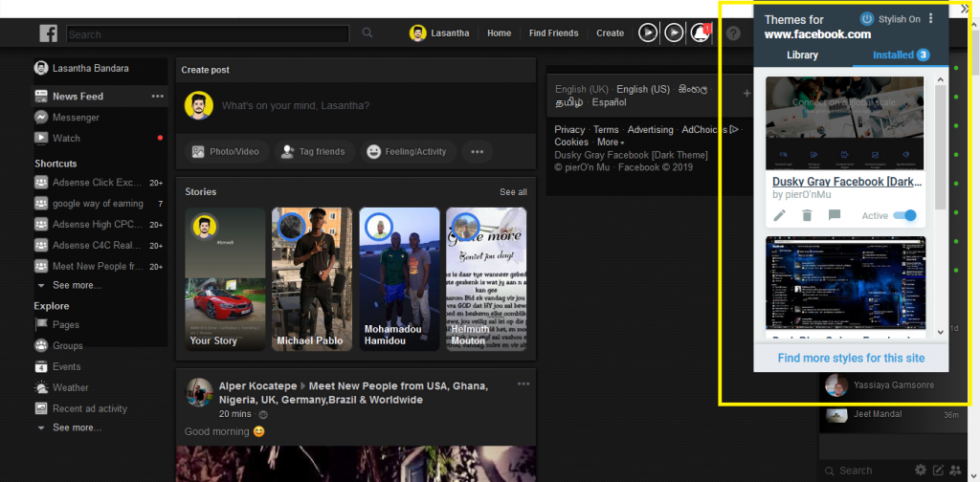
Task: Open Find Friends in the top bar
Action: point(553,33)
